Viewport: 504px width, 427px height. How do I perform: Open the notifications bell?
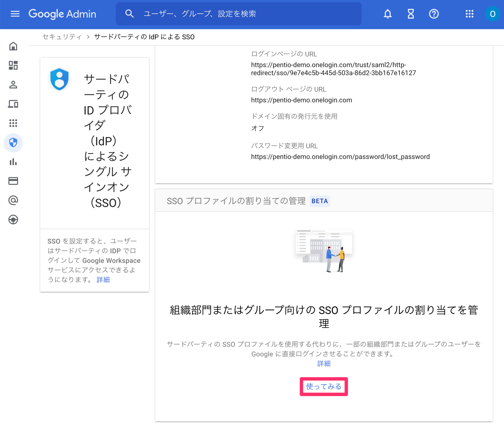coord(388,14)
